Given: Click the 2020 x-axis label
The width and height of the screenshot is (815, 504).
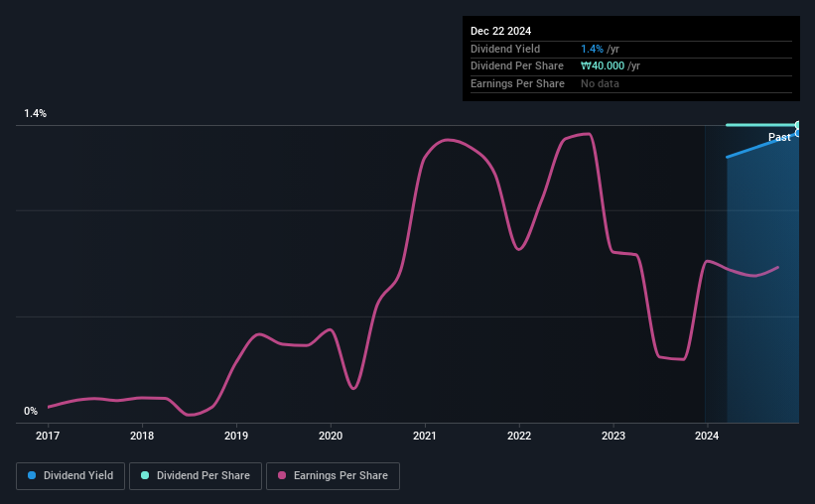Looking at the screenshot, I should pos(331,436).
